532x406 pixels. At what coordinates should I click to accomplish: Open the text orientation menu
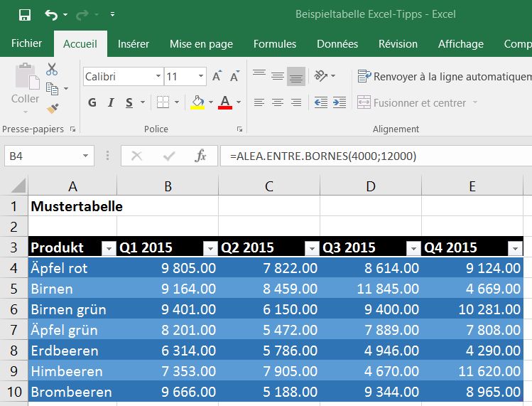click(x=325, y=76)
